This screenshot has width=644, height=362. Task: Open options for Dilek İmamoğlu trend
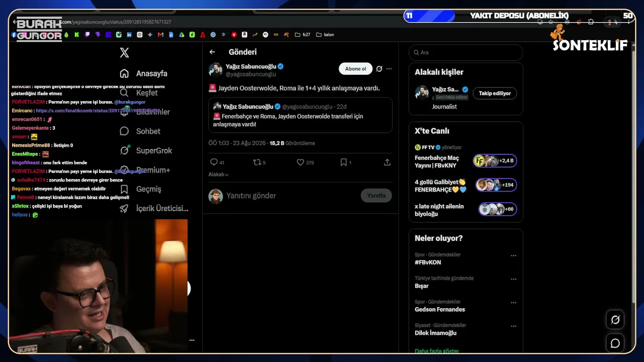(514, 326)
